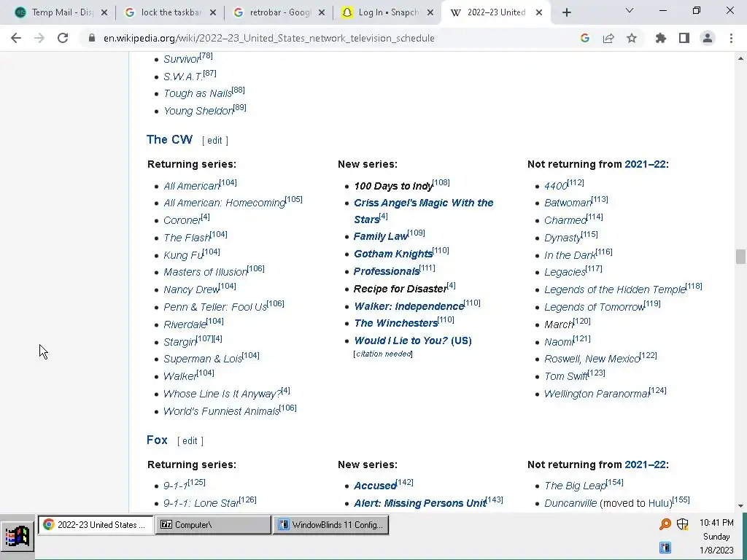This screenshot has width=747, height=560.
Task: Click the magnifier tray icon
Action: [665, 524]
